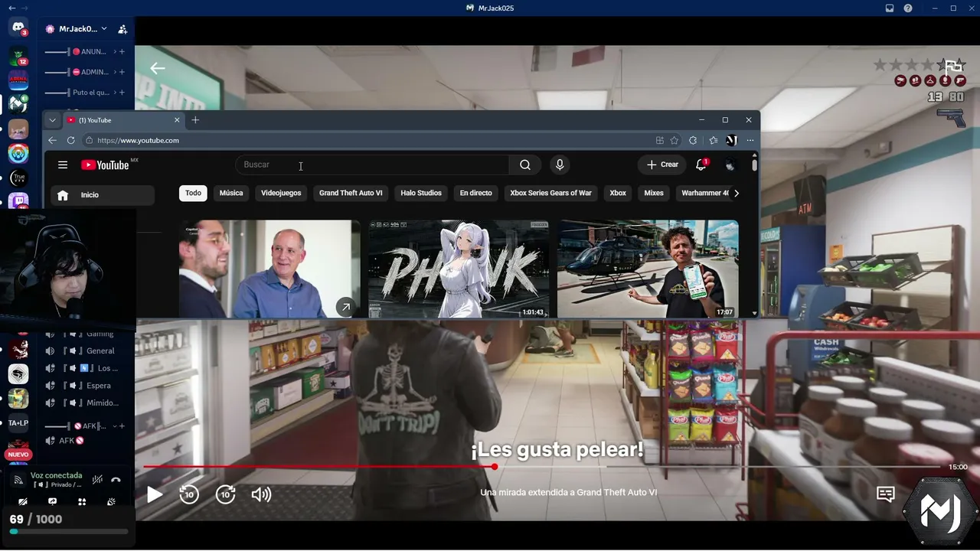Image resolution: width=980 pixels, height=551 pixels.
Task: Select the Halo Studios filter chip
Action: tap(421, 193)
